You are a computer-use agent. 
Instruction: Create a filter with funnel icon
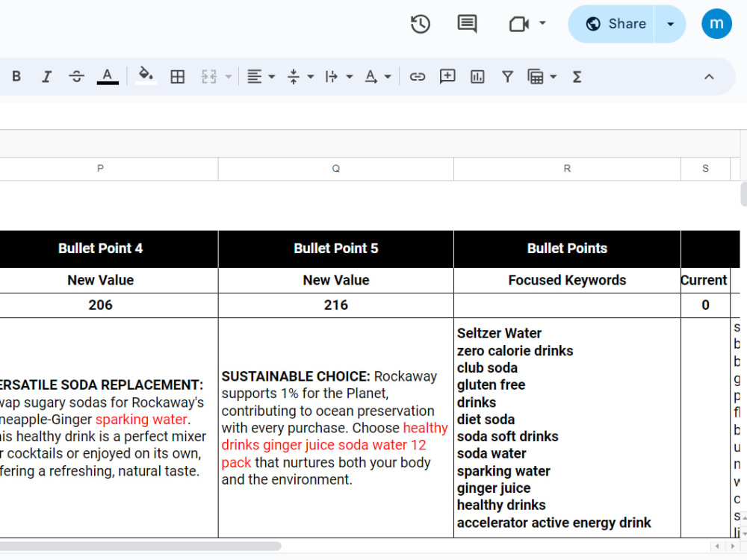(507, 77)
